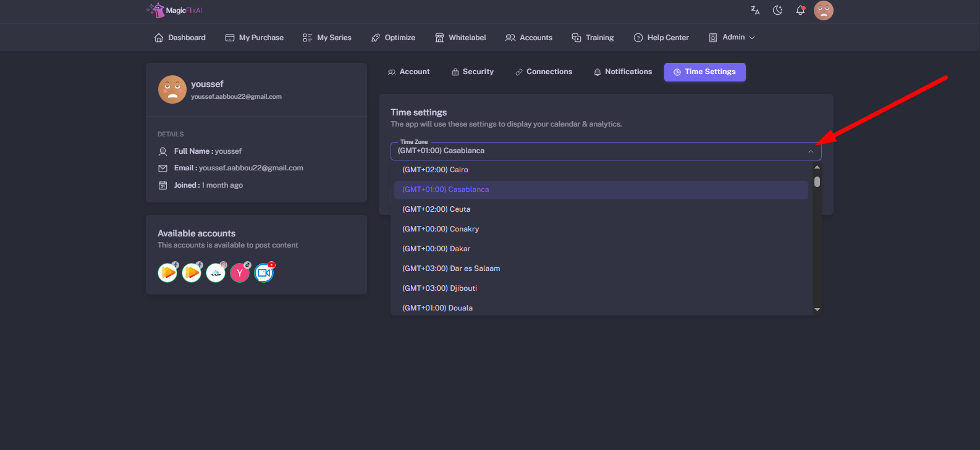Open notifications via the bell icon
Image resolution: width=980 pixels, height=450 pixels.
click(800, 10)
